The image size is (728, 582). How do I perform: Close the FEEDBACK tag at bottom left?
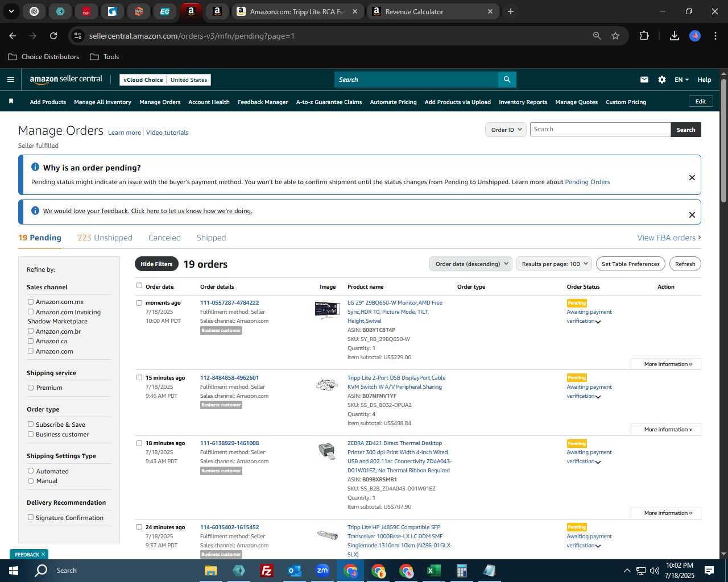[43, 554]
